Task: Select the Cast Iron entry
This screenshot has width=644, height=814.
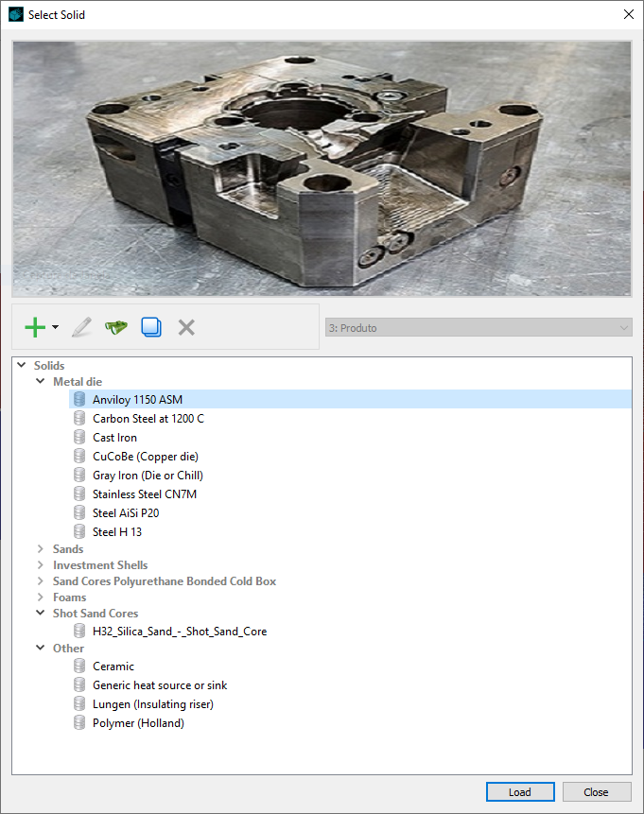Action: (x=114, y=437)
